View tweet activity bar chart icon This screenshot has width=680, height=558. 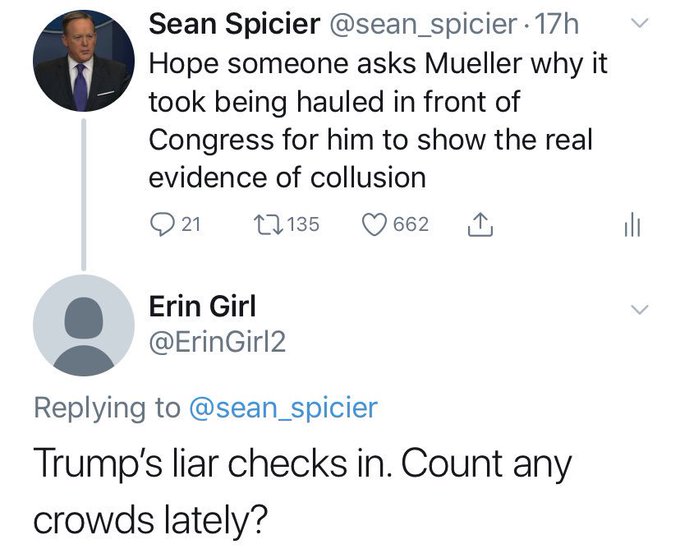632,225
